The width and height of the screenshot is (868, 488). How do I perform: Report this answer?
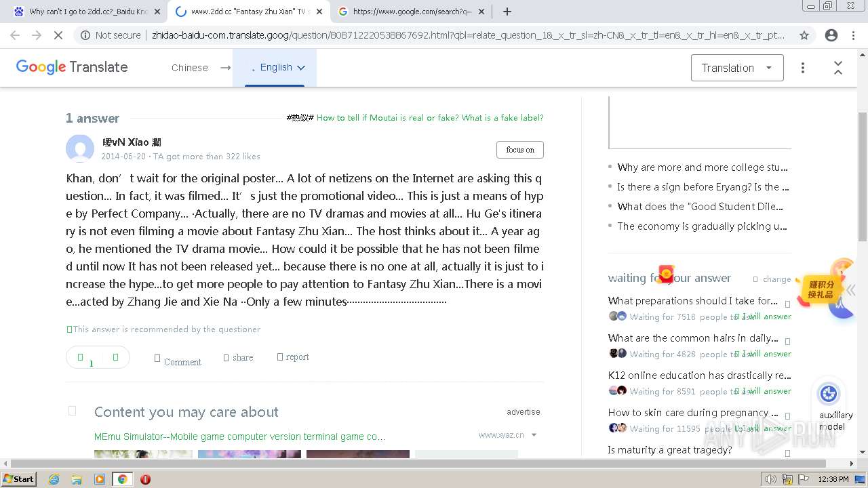click(293, 357)
